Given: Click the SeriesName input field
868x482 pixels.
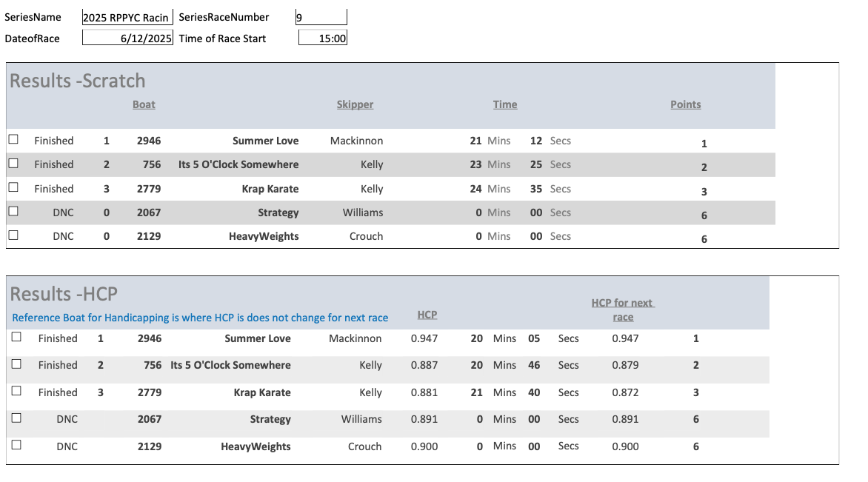Looking at the screenshot, I should [x=127, y=18].
